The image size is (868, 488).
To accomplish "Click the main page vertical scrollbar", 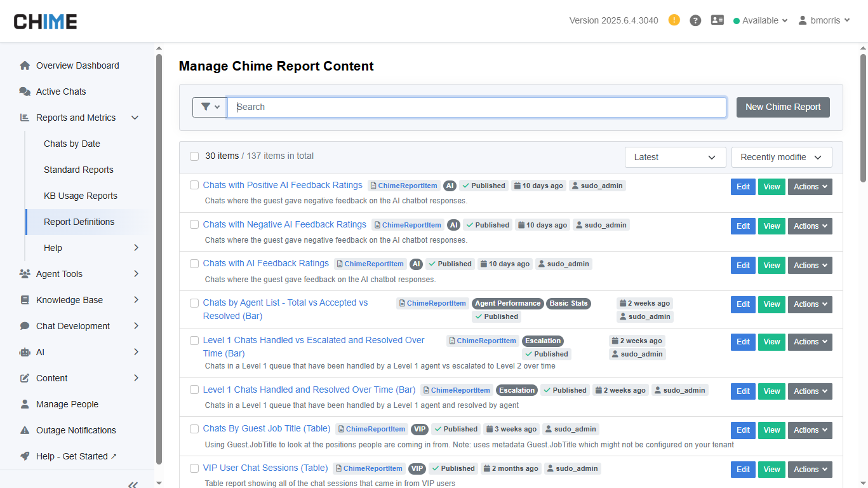I will click(863, 118).
